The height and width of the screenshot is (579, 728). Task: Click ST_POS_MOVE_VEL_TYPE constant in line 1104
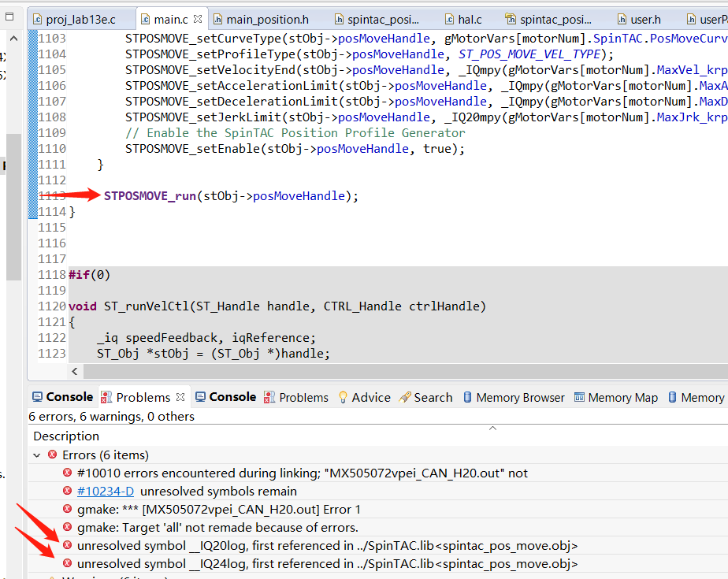point(529,54)
